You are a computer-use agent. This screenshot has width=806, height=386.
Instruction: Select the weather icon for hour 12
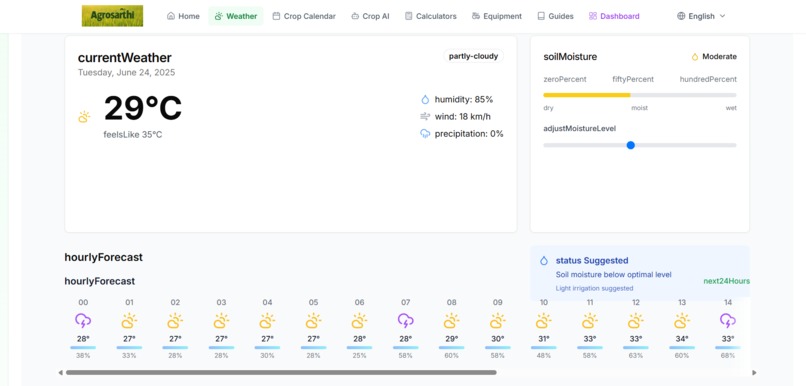[636, 321]
